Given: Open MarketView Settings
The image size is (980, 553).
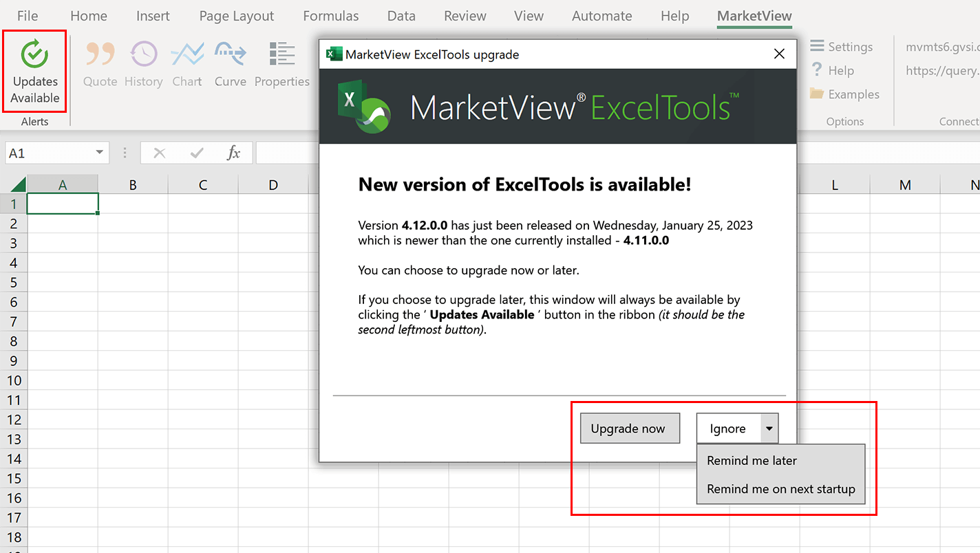Looking at the screenshot, I should pos(841,47).
